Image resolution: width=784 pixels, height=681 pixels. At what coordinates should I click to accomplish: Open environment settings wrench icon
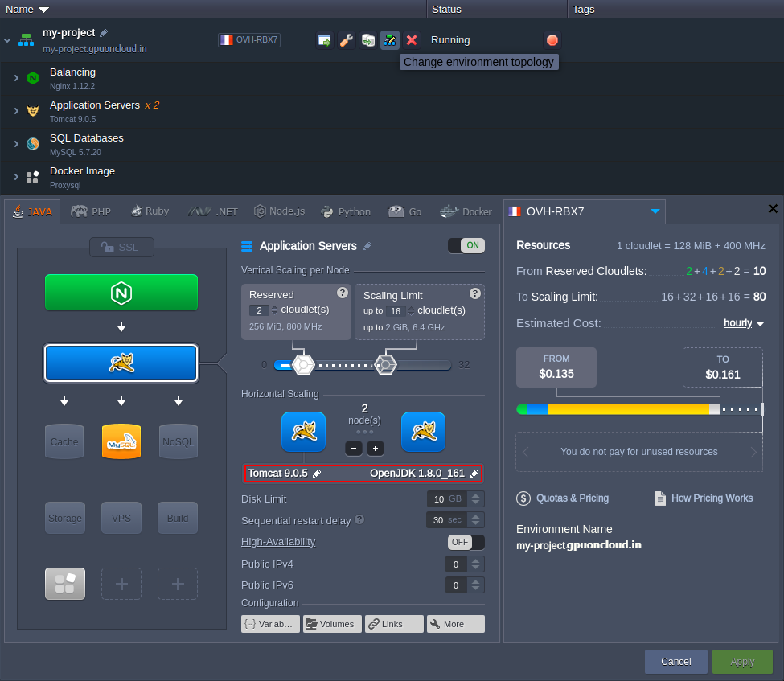tap(347, 40)
